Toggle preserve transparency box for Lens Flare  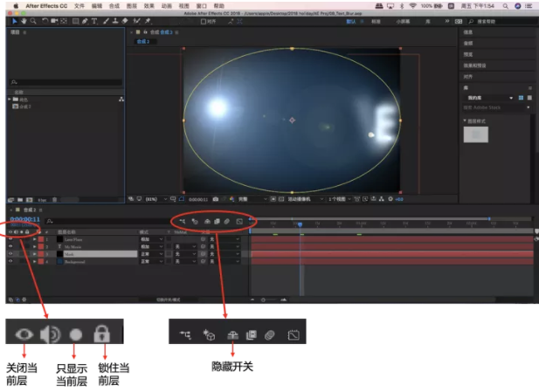(x=169, y=239)
